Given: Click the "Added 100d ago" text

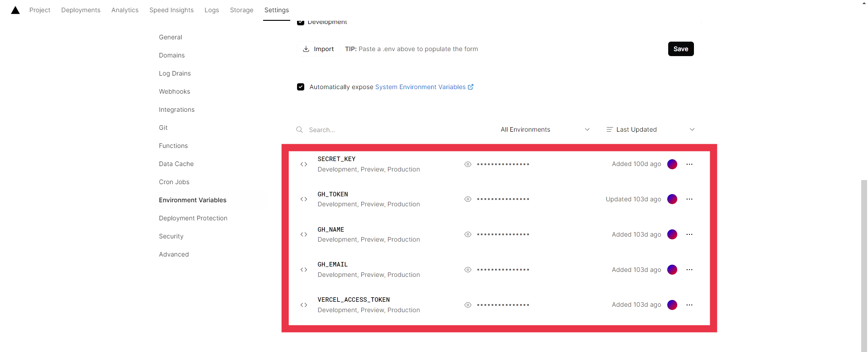Looking at the screenshot, I should click(x=637, y=164).
